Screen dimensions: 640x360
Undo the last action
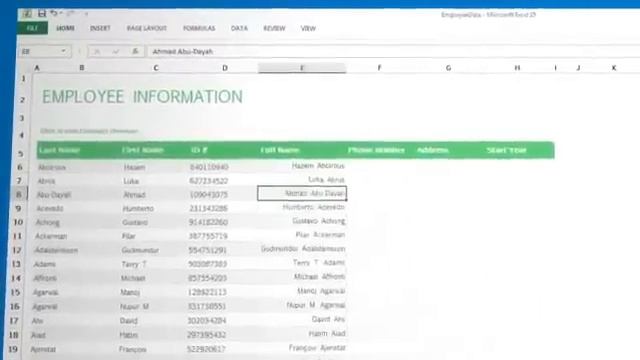tap(54, 13)
